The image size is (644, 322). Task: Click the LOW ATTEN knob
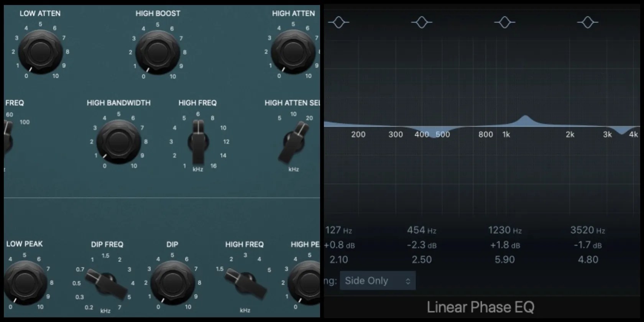coord(40,52)
